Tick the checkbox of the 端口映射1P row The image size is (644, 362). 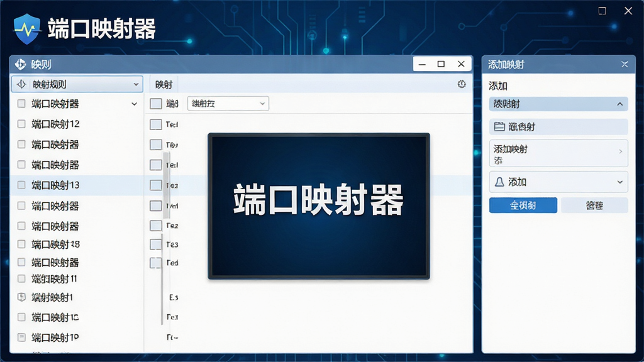21,337
